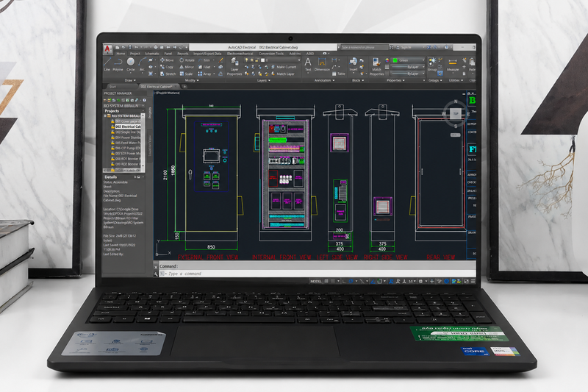Click the keyword search field in title bar
The width and height of the screenshot is (588, 392).
coord(364,48)
